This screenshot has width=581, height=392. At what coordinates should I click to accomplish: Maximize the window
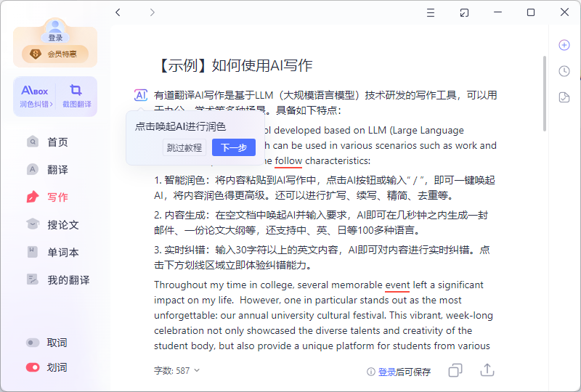tap(531, 12)
